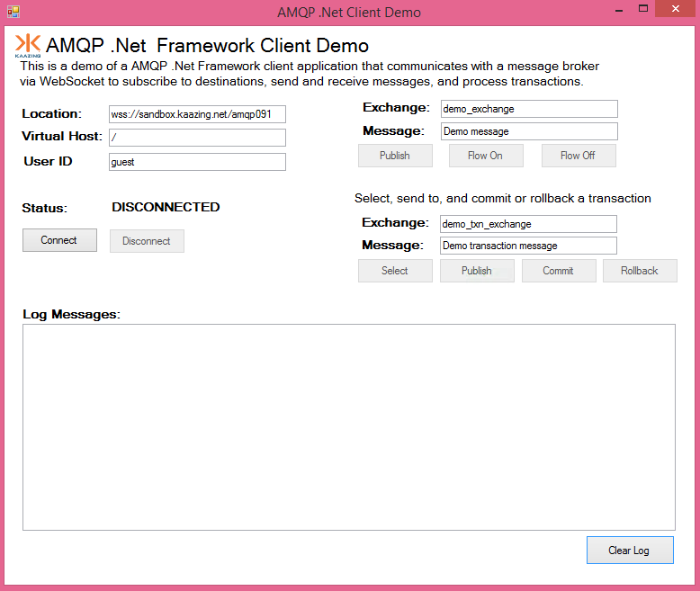The width and height of the screenshot is (700, 591).
Task: Focus the Location URL field
Action: click(x=197, y=114)
